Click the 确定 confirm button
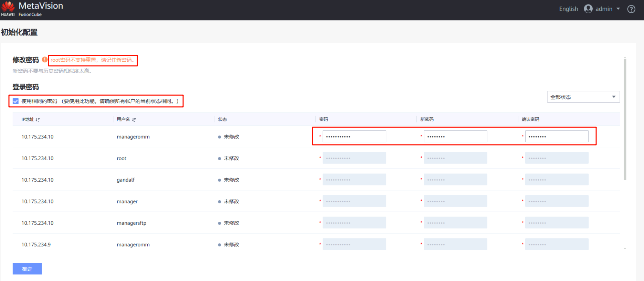644x281 pixels. coord(27,269)
